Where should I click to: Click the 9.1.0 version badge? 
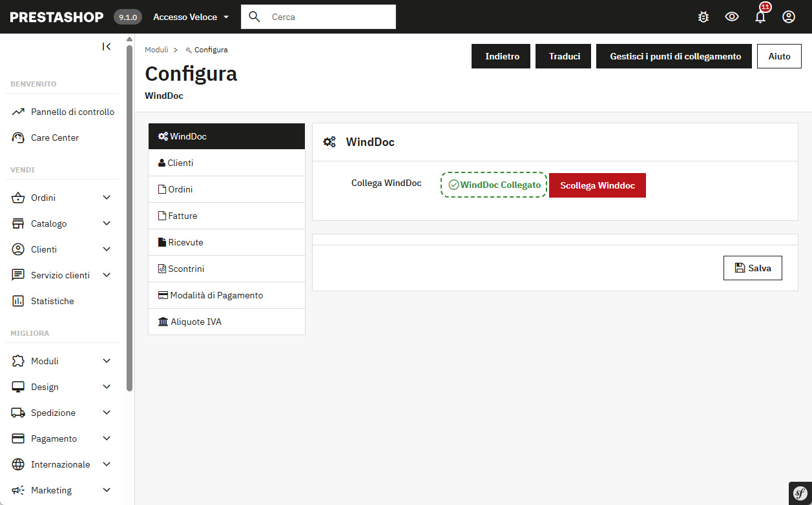[128, 17]
